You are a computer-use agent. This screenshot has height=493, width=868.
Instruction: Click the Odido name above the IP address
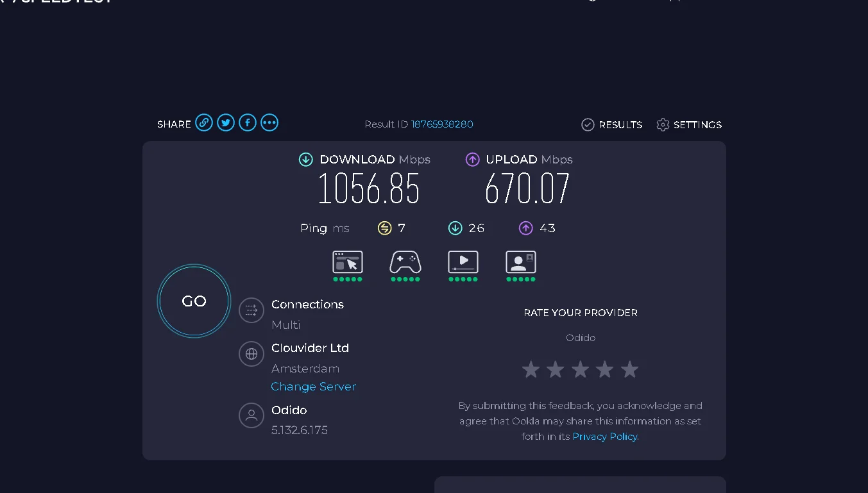click(x=289, y=410)
